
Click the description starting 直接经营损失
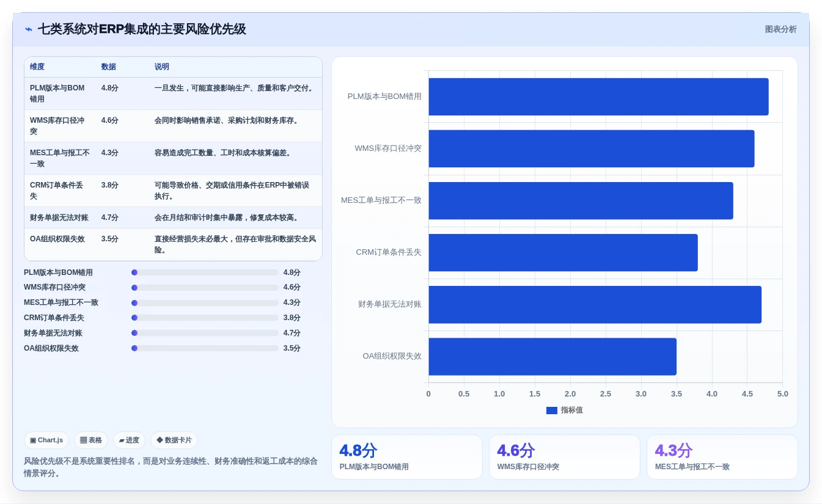tap(235, 244)
